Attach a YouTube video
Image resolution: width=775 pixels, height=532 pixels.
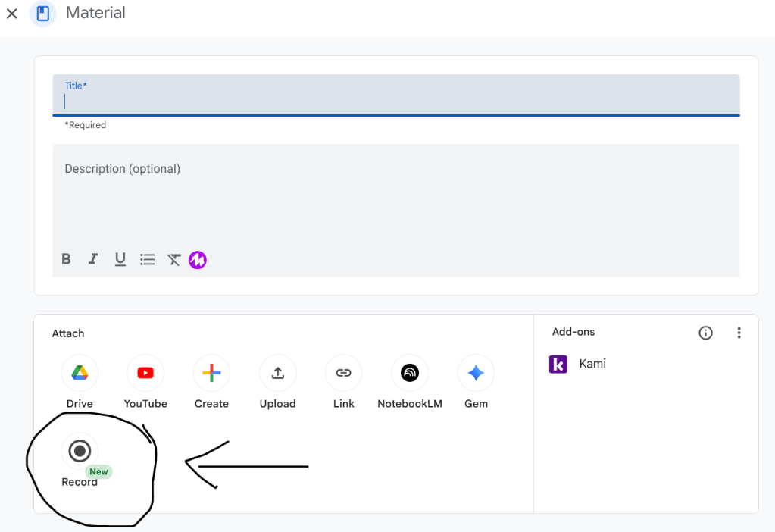pos(145,373)
